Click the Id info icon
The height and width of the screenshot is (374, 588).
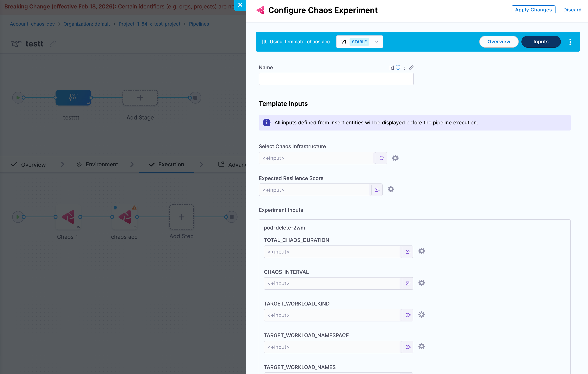[x=398, y=67]
